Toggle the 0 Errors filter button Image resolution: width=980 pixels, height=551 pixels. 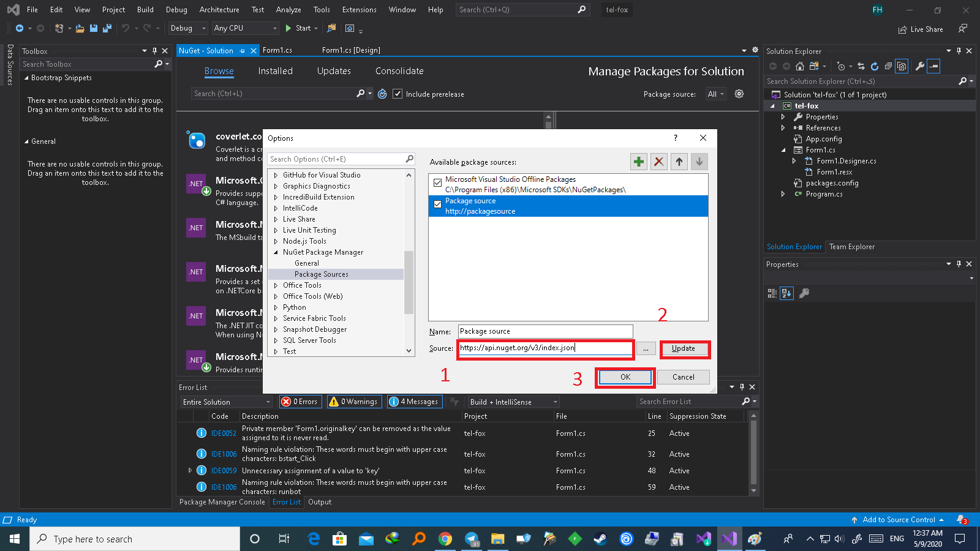click(x=300, y=402)
